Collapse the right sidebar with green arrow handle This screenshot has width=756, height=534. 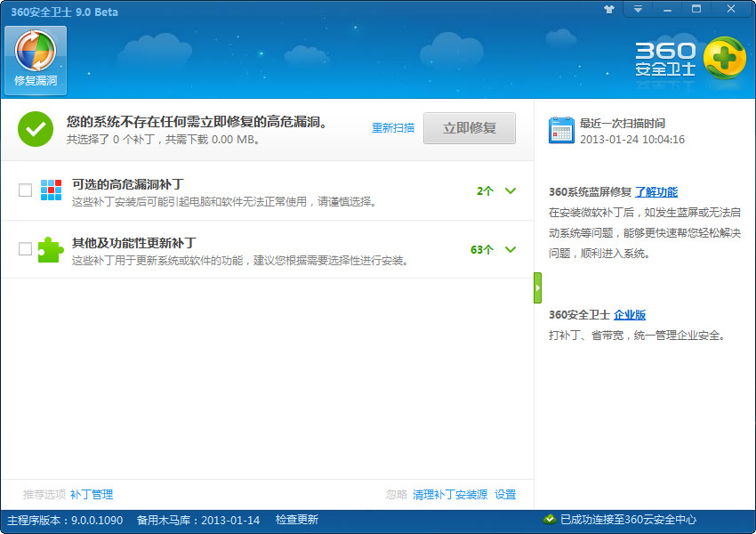pyautogui.click(x=537, y=288)
